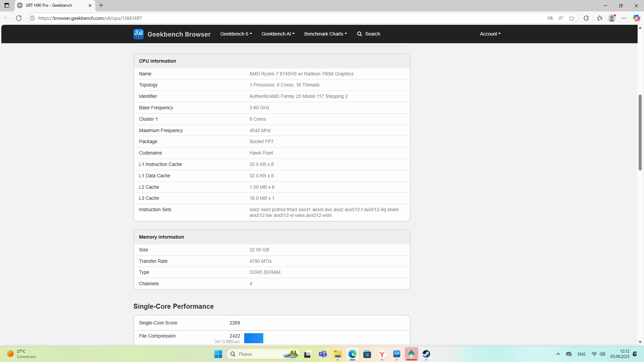Add page to favorites star icon
The height and width of the screenshot is (362, 644).
coord(572,18)
